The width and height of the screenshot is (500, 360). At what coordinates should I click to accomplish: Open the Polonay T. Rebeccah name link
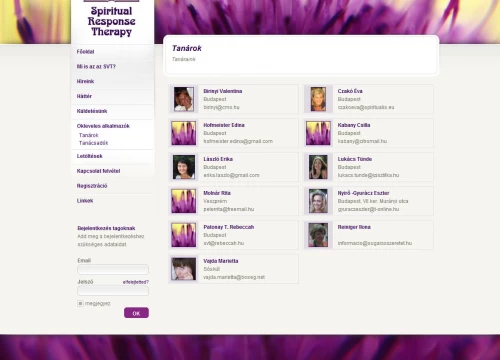(229, 227)
